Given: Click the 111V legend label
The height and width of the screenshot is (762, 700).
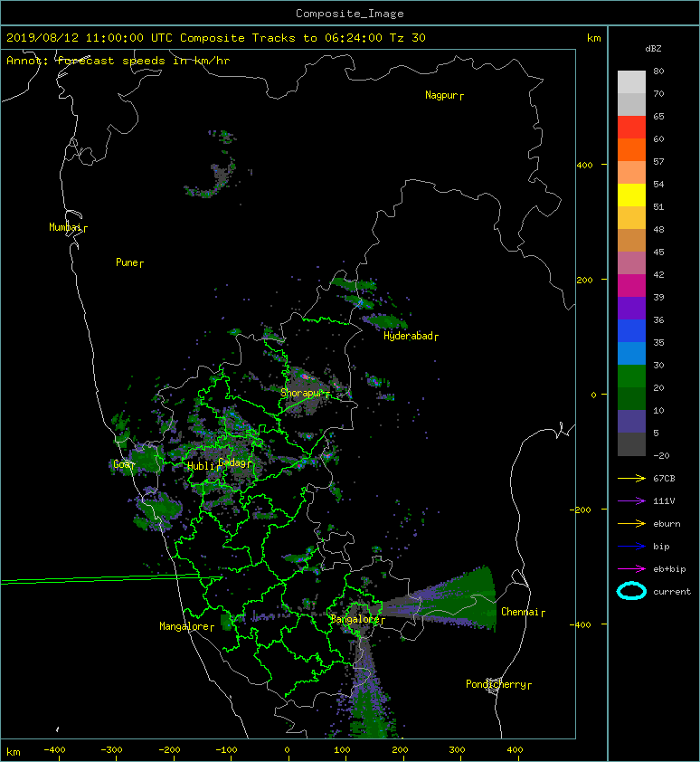Looking at the screenshot, I should tap(664, 501).
